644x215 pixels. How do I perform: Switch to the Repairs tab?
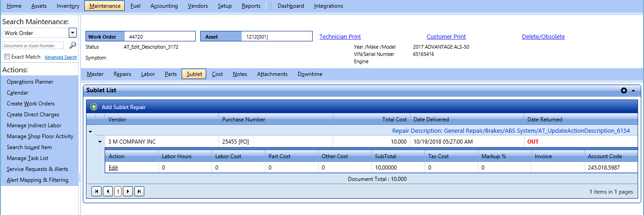tap(122, 74)
